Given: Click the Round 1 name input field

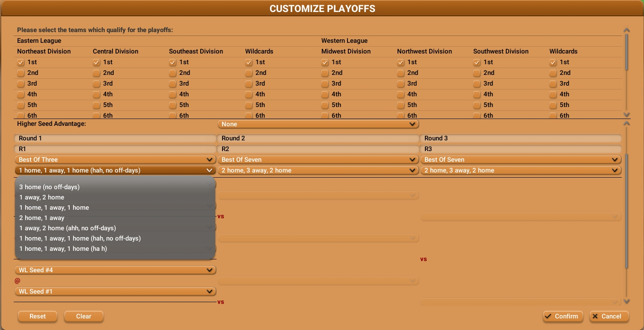Looking at the screenshot, I should click(x=115, y=138).
